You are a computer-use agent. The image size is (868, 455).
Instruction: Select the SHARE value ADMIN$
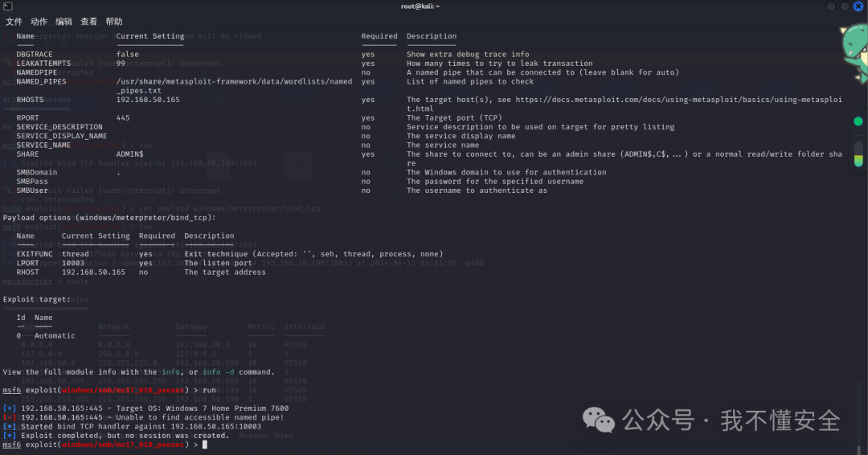(129, 154)
